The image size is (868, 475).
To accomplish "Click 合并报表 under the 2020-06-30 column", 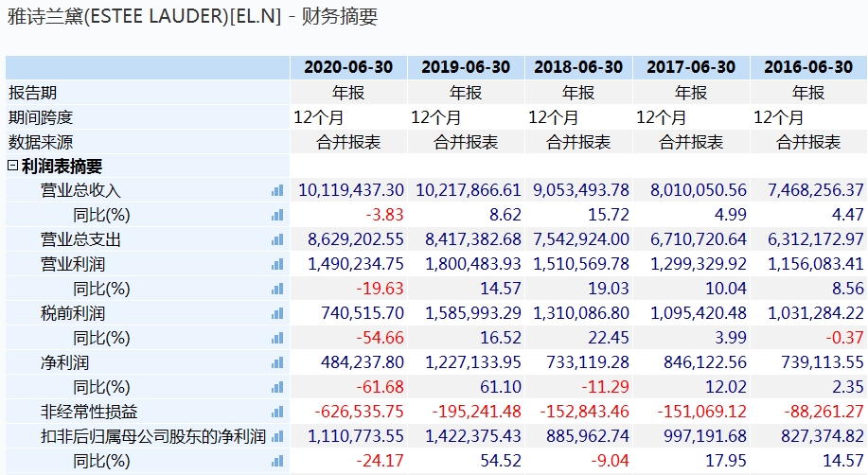I will 348,142.
